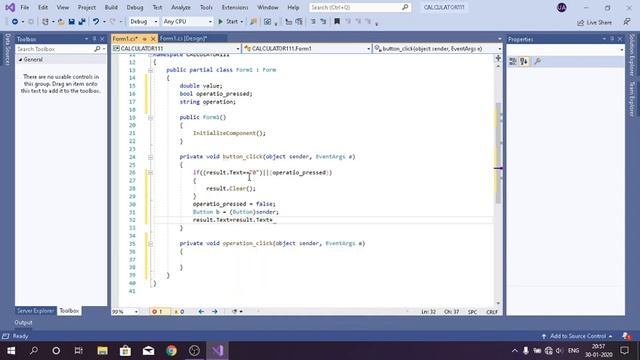Click the Send Feedback icon
The image size is (640, 360).
pyautogui.click(x=627, y=22)
